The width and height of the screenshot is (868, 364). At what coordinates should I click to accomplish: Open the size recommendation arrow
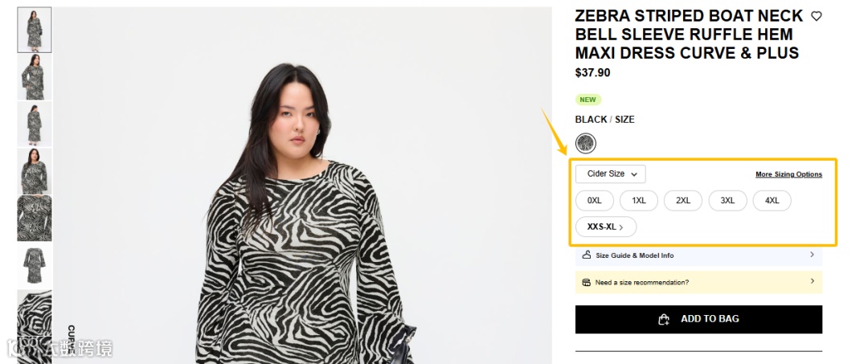(x=812, y=281)
